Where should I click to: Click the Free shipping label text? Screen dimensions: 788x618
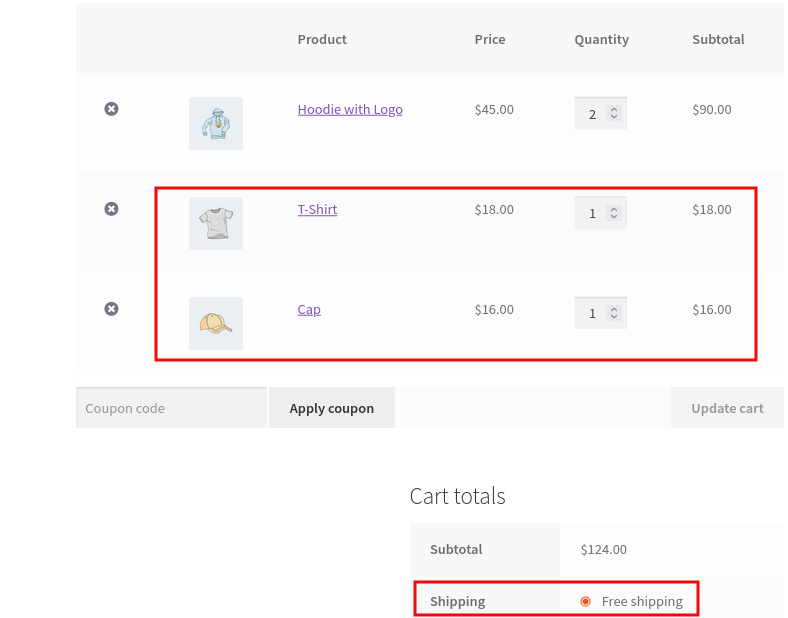642,601
